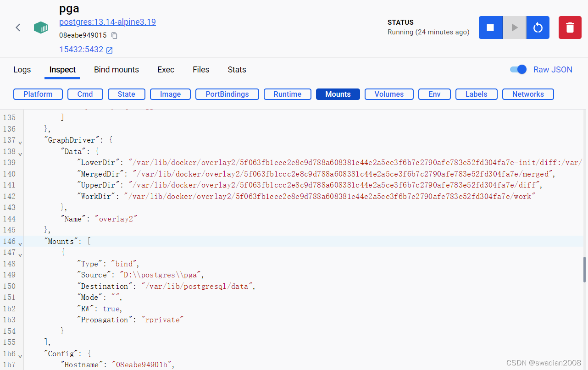
Task: Collapse the GraphDriver JSON node
Action: tap(20, 141)
